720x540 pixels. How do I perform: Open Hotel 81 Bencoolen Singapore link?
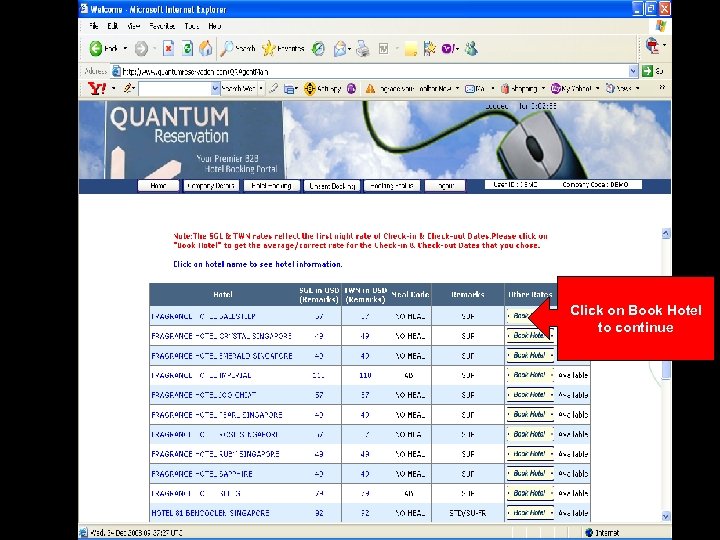210,513
